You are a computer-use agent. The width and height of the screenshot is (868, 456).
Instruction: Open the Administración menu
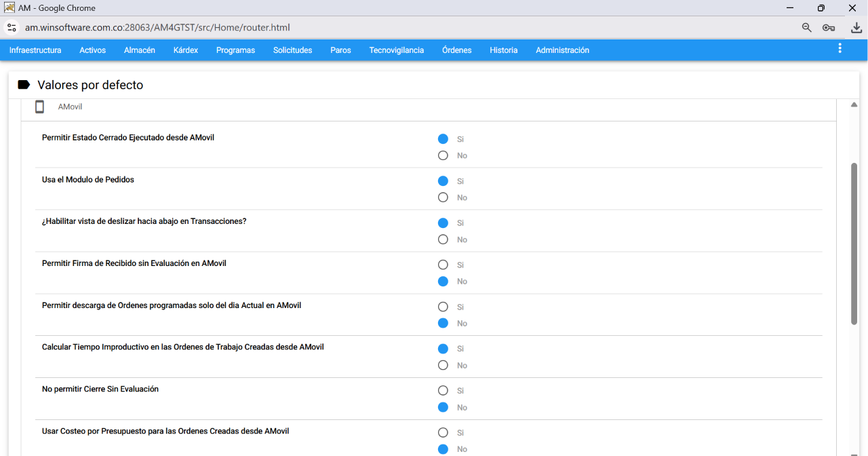[562, 50]
